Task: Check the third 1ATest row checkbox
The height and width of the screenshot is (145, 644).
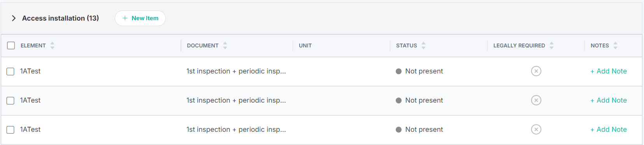Action: pos(11,130)
